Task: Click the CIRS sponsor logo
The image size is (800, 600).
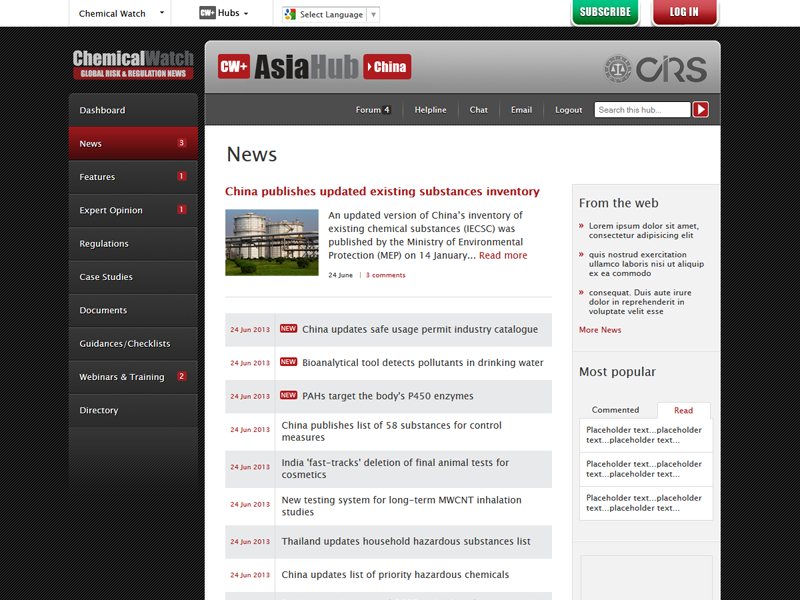Action: [x=656, y=69]
